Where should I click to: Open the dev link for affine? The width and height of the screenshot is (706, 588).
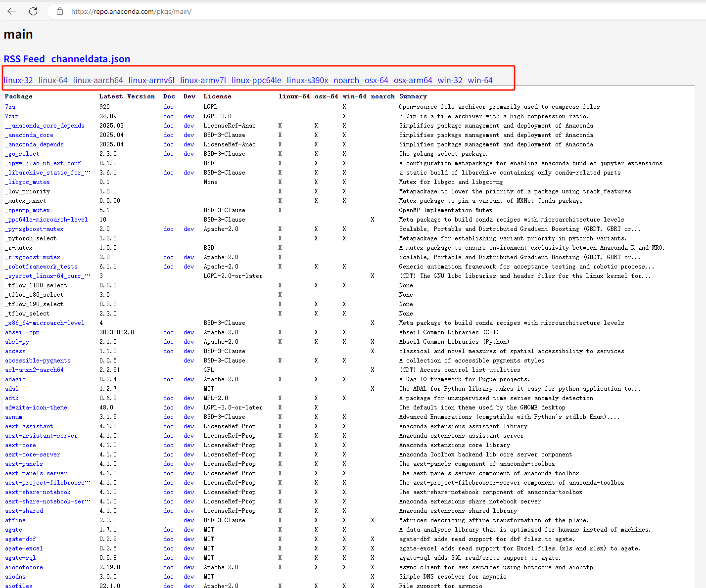188,520
